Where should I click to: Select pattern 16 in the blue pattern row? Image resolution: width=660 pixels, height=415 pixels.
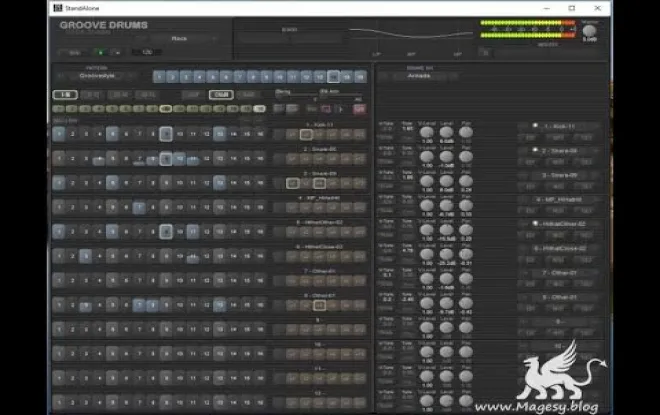[x=360, y=77]
